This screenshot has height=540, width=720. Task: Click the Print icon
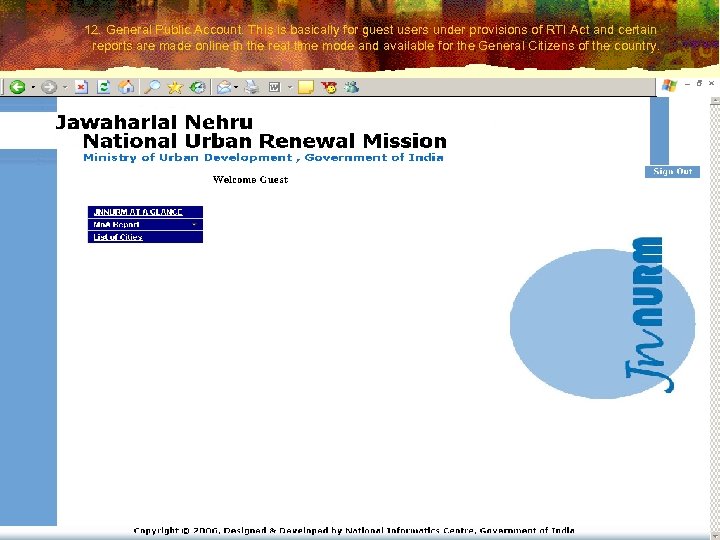251,87
